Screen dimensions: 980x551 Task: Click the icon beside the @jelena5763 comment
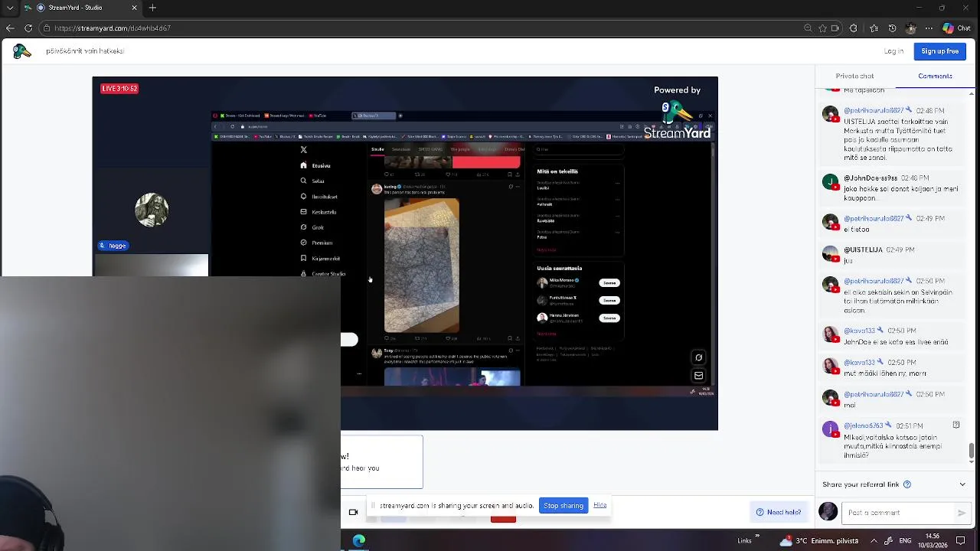(x=955, y=425)
